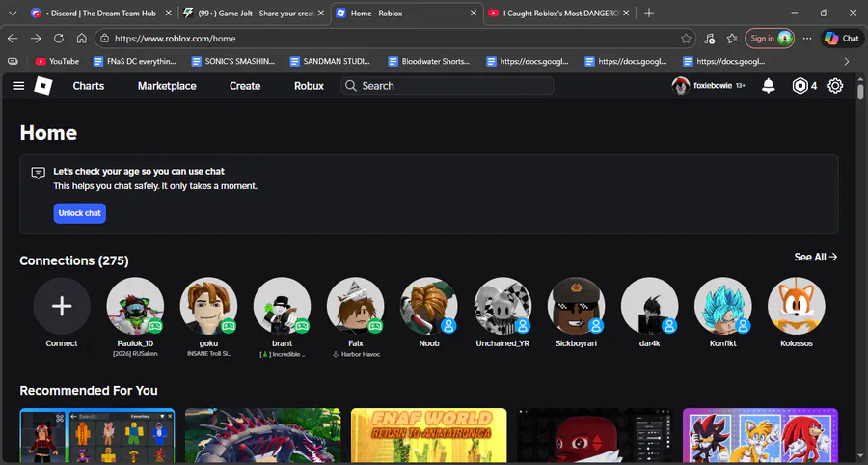Open Paulok_10's connection avatar
This screenshot has height=465, width=868.
click(x=135, y=306)
